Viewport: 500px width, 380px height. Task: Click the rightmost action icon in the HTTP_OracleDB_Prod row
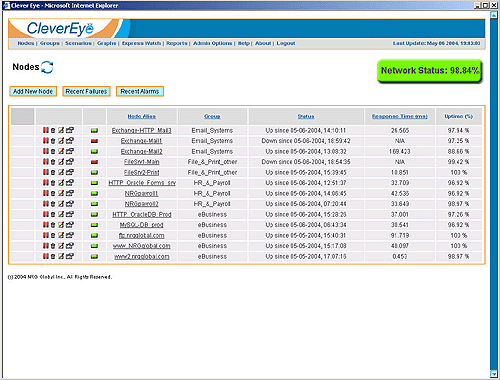point(70,214)
